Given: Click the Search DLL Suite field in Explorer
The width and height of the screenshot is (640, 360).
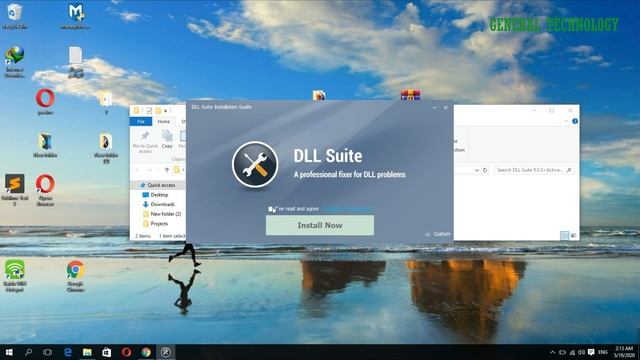Looking at the screenshot, I should point(534,170).
